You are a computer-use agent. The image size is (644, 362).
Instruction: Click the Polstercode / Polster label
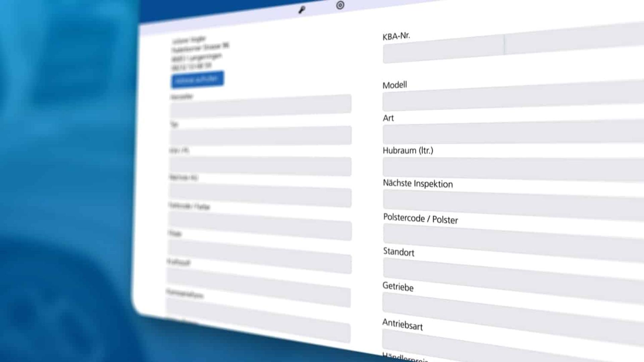tap(421, 219)
